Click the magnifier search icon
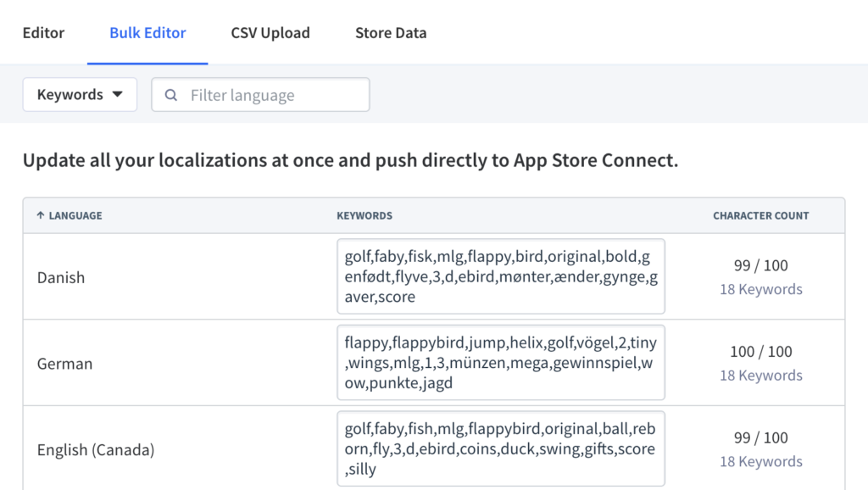868x490 pixels. point(171,95)
